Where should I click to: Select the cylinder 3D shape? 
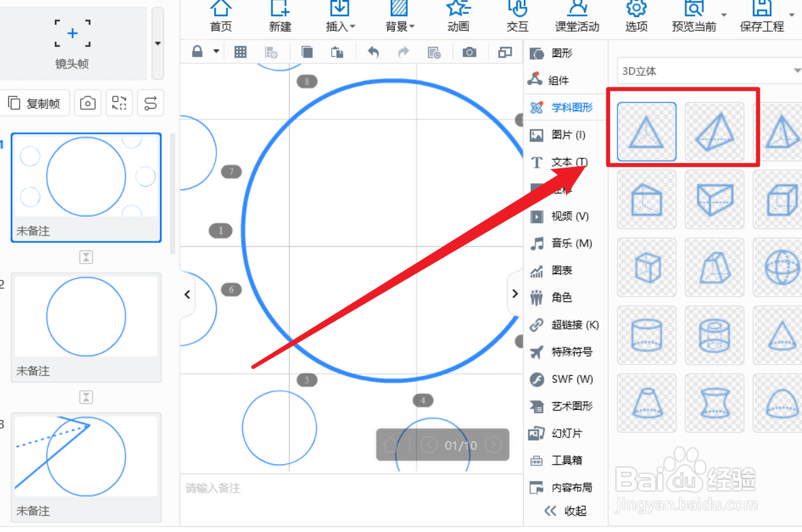pyautogui.click(x=647, y=335)
